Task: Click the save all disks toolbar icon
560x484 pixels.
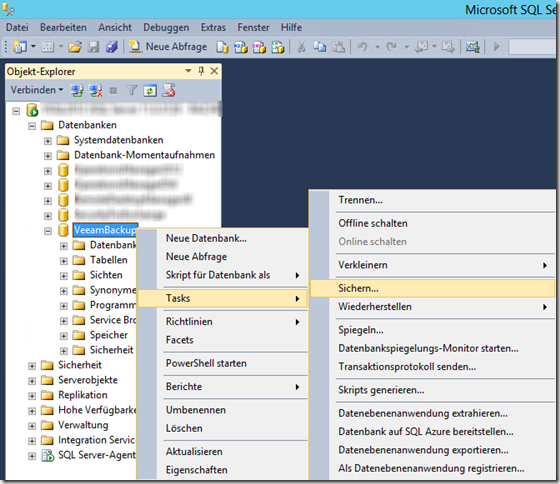Action: point(112,47)
